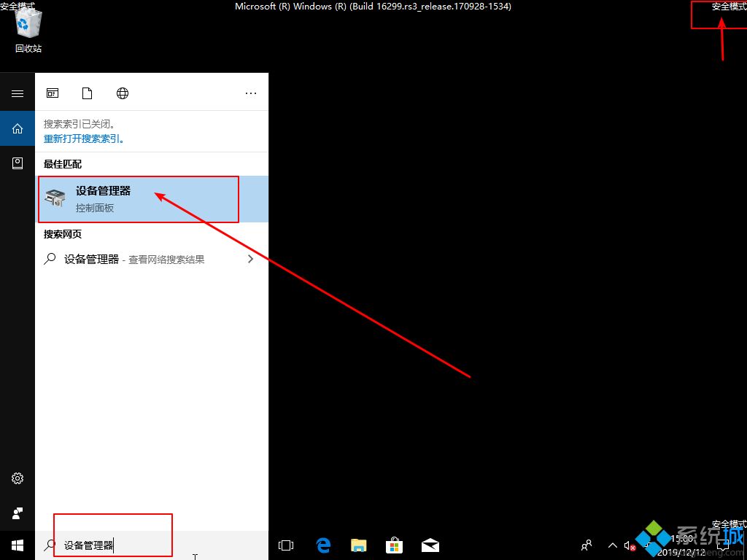747x560 pixels.
Task: Click the muted volume tray icon
Action: point(630,545)
